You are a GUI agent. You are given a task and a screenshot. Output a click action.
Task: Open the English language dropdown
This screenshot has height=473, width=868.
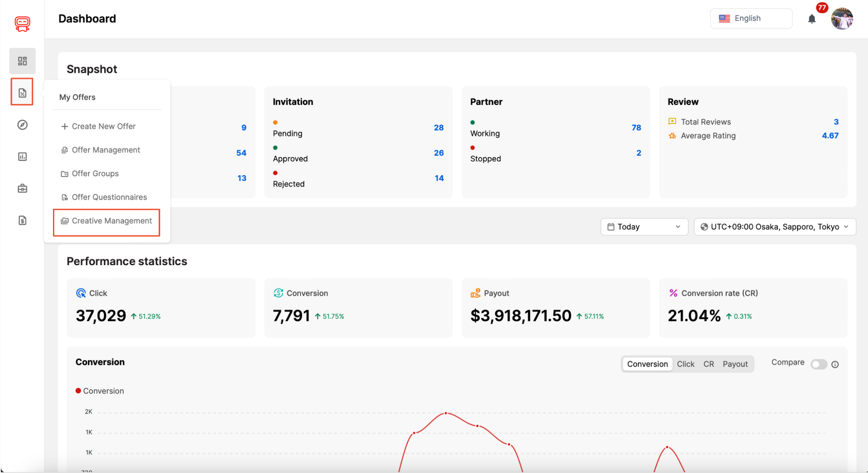pos(751,18)
